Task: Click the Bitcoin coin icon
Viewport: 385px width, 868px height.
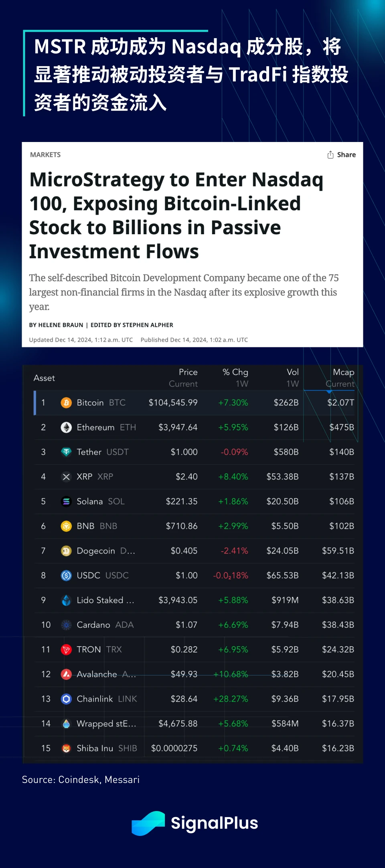Action: pos(66,403)
